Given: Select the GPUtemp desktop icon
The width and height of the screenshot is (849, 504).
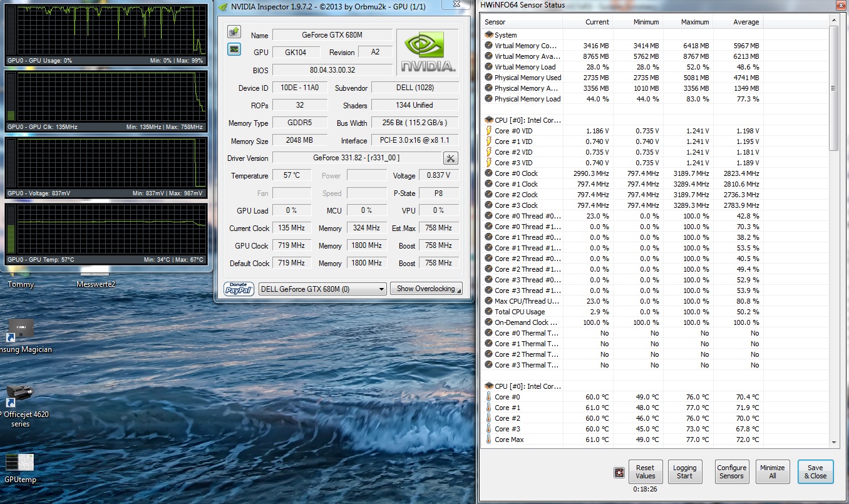Looking at the screenshot, I should 20,468.
